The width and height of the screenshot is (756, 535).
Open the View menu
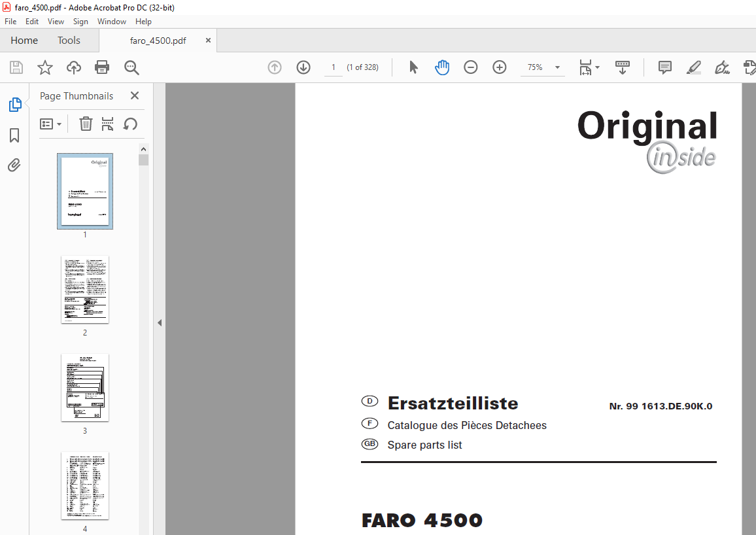[x=56, y=21]
